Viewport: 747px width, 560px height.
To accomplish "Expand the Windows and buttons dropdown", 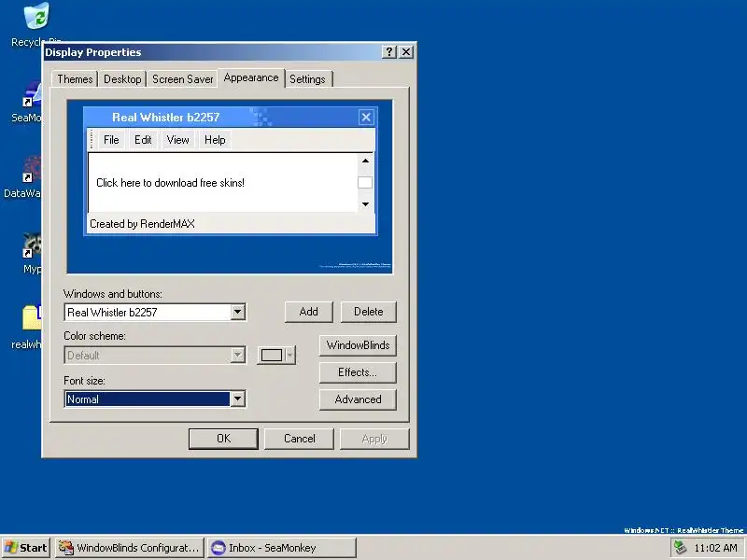I will [x=237, y=313].
